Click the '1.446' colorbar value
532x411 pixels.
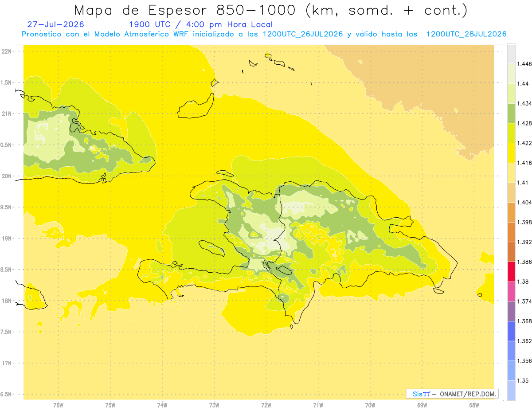pos(524,64)
